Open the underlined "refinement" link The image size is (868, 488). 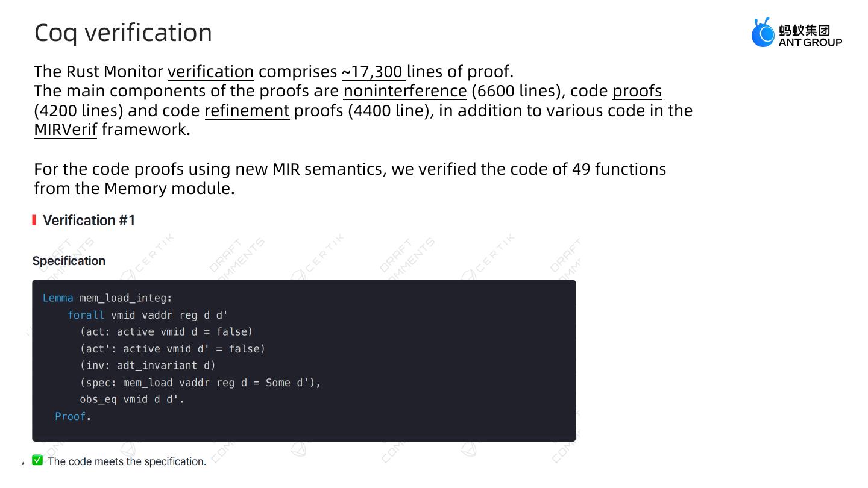click(247, 111)
